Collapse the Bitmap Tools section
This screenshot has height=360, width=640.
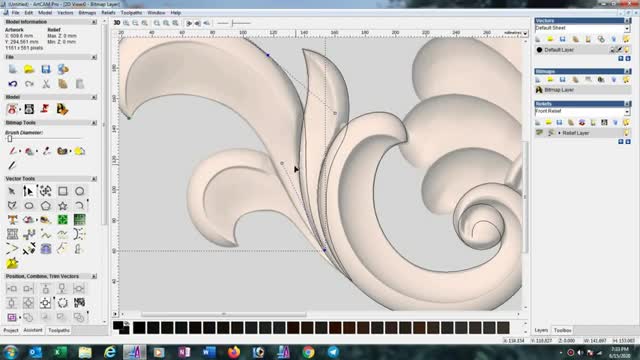pos(94,123)
